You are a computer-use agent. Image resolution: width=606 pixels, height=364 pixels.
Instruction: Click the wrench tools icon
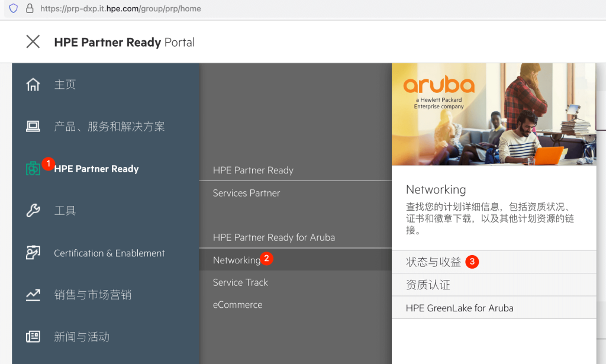(x=33, y=211)
